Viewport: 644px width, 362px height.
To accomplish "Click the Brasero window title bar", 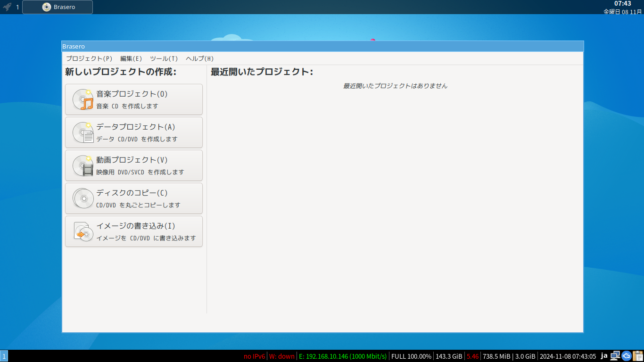I will [322, 46].
